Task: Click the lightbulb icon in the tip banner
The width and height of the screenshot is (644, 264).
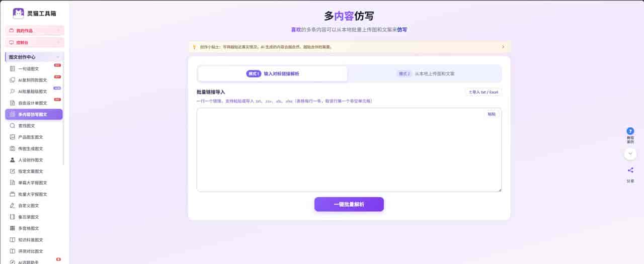Action: coord(194,47)
